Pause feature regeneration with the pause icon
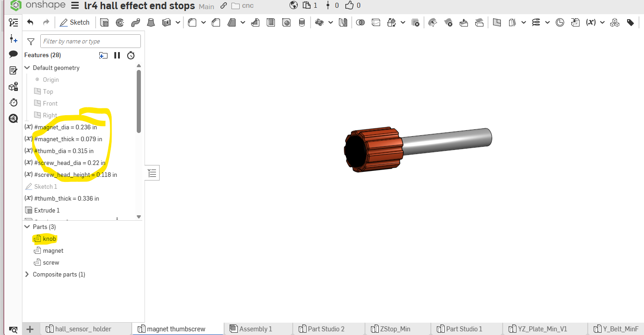The image size is (644, 335). (x=117, y=55)
